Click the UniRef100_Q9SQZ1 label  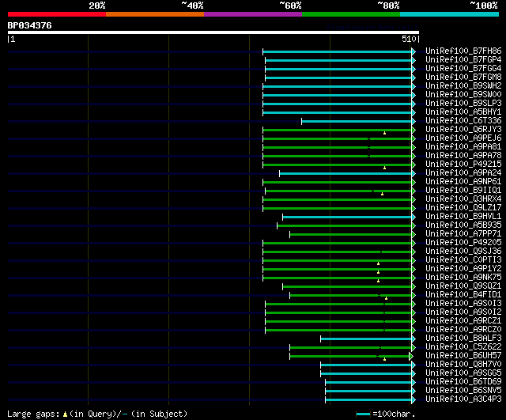click(463, 286)
